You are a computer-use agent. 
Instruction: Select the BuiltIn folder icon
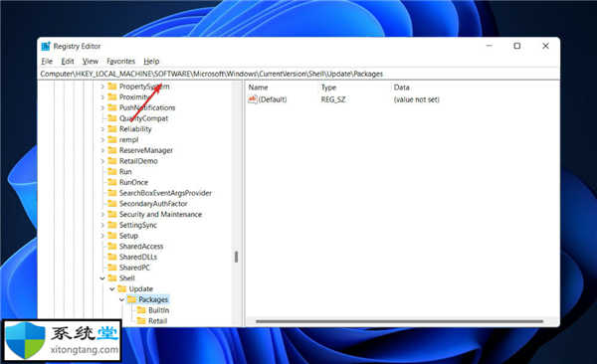click(141, 310)
